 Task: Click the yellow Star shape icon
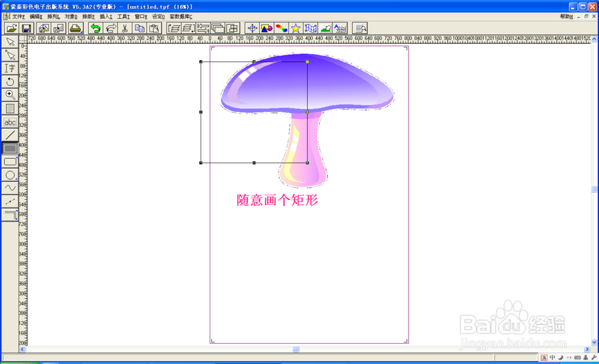295,28
